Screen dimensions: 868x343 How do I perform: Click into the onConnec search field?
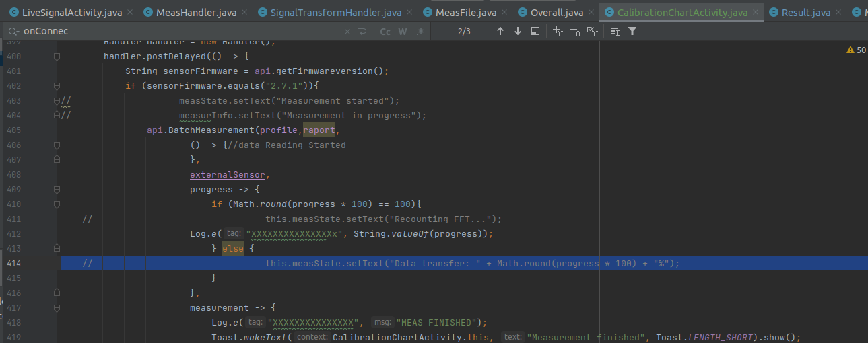[168, 32]
